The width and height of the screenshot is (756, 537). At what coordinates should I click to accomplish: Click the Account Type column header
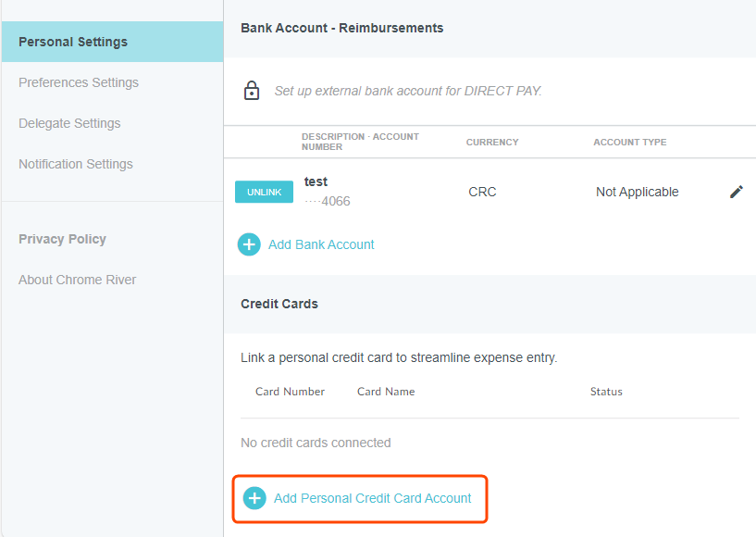pyautogui.click(x=629, y=143)
